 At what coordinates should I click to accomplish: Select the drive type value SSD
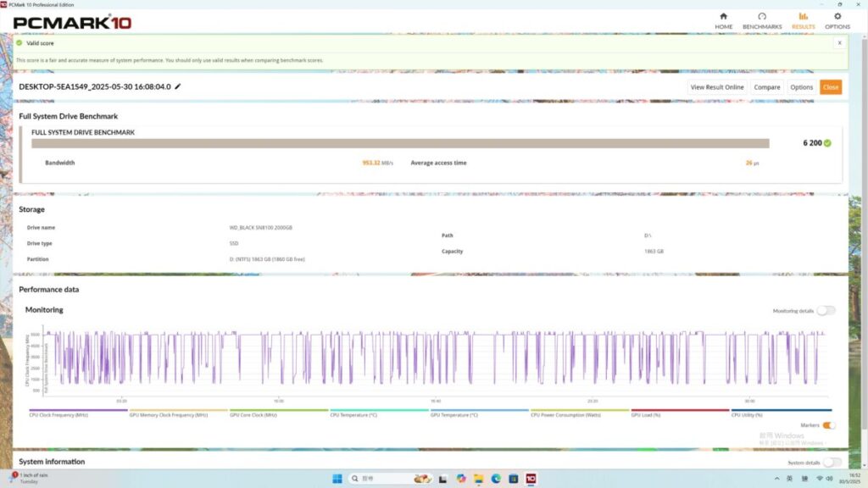234,243
